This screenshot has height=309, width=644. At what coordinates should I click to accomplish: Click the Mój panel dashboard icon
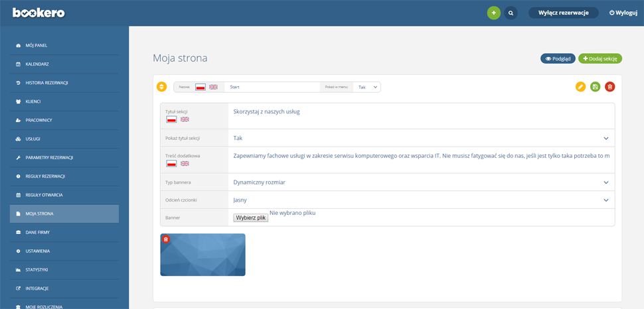coord(18,46)
